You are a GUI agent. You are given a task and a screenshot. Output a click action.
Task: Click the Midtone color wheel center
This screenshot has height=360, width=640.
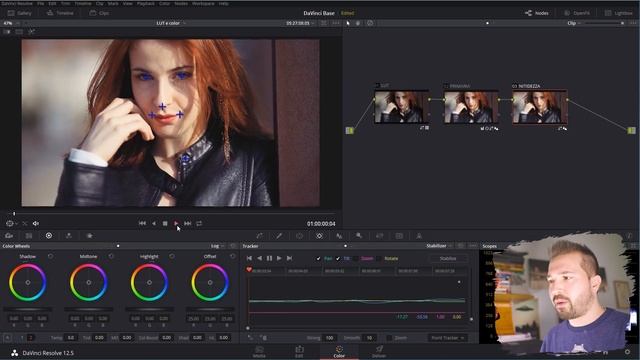pos(89,282)
